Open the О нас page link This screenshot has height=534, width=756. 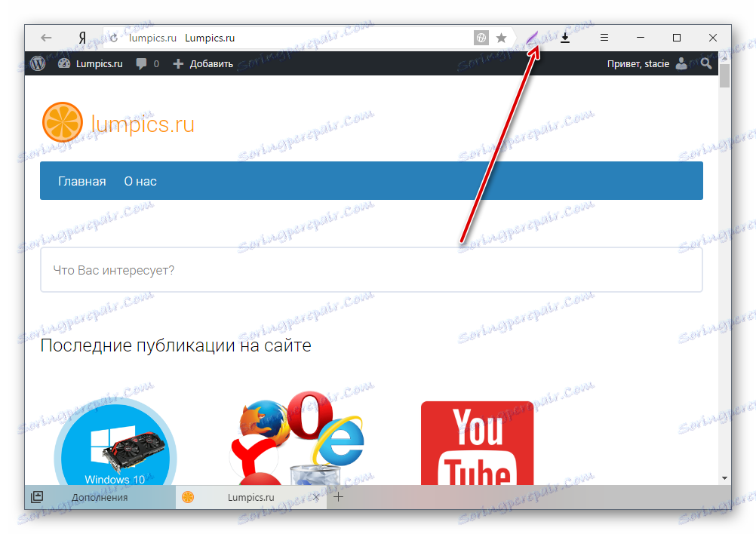140,180
